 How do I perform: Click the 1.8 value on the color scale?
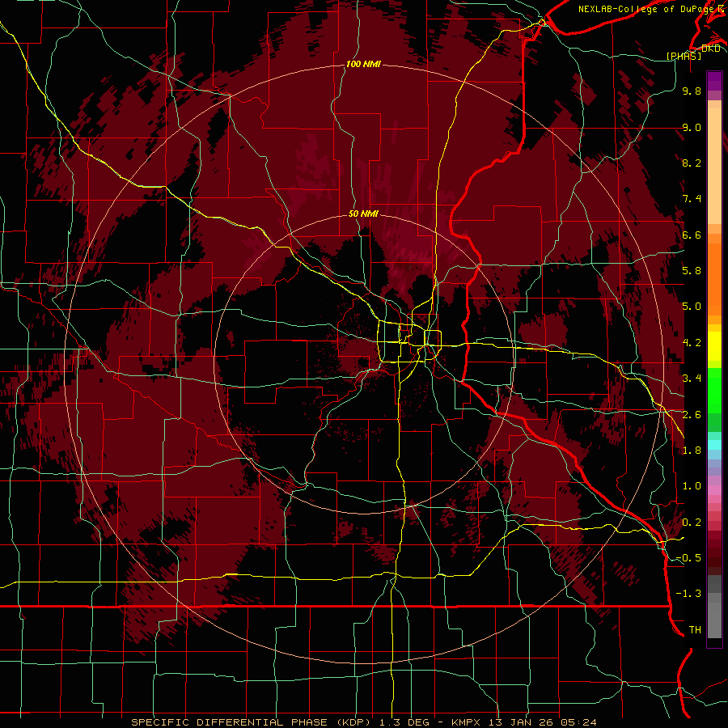[x=692, y=451]
